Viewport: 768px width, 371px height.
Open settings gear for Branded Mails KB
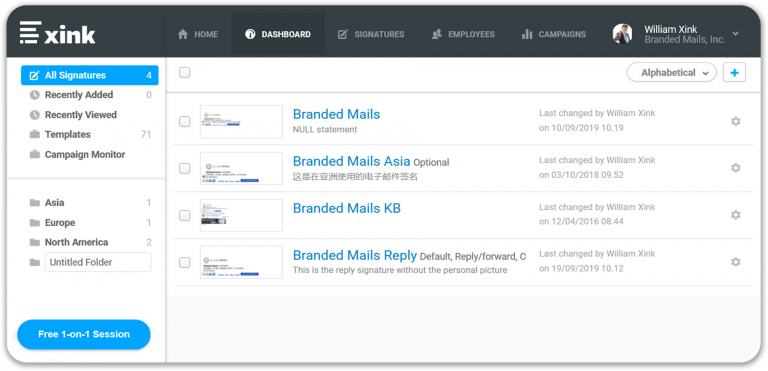[x=735, y=215]
